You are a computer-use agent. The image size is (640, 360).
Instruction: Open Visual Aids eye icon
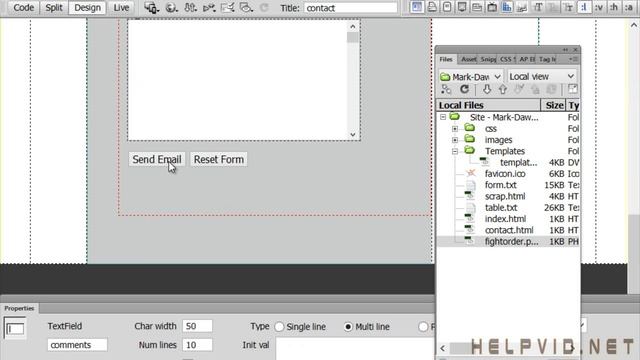pos(246,8)
